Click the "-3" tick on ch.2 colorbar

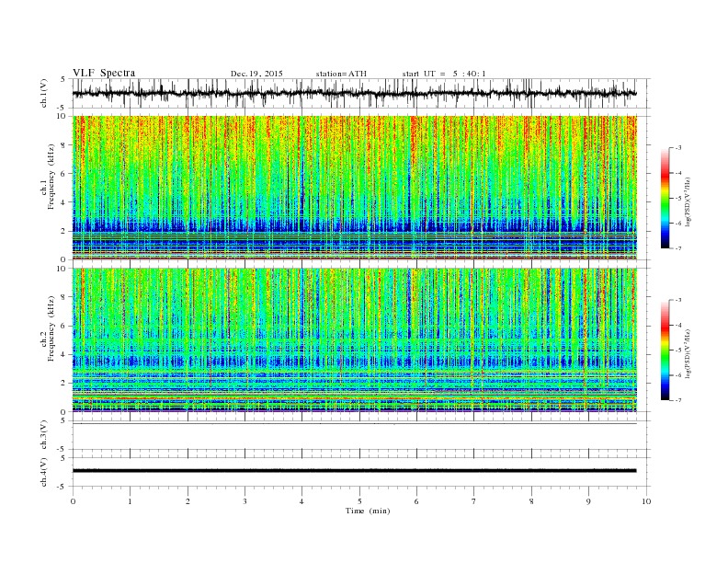click(x=678, y=300)
